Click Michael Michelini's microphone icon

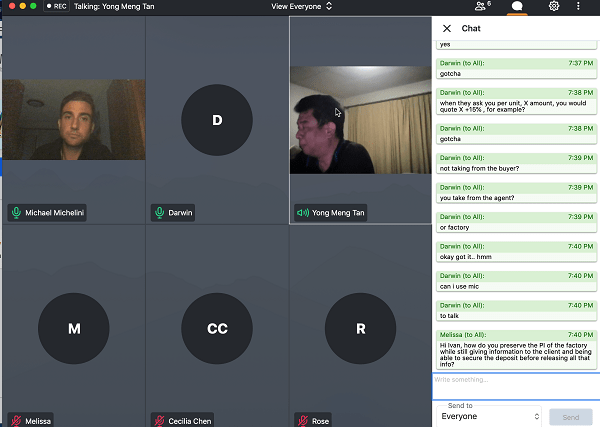16,213
